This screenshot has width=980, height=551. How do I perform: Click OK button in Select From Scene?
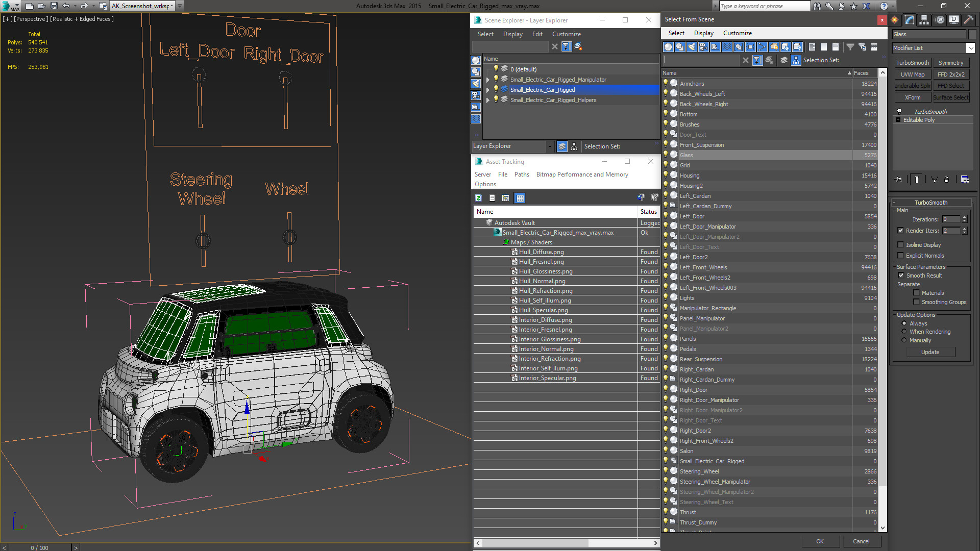[820, 541]
